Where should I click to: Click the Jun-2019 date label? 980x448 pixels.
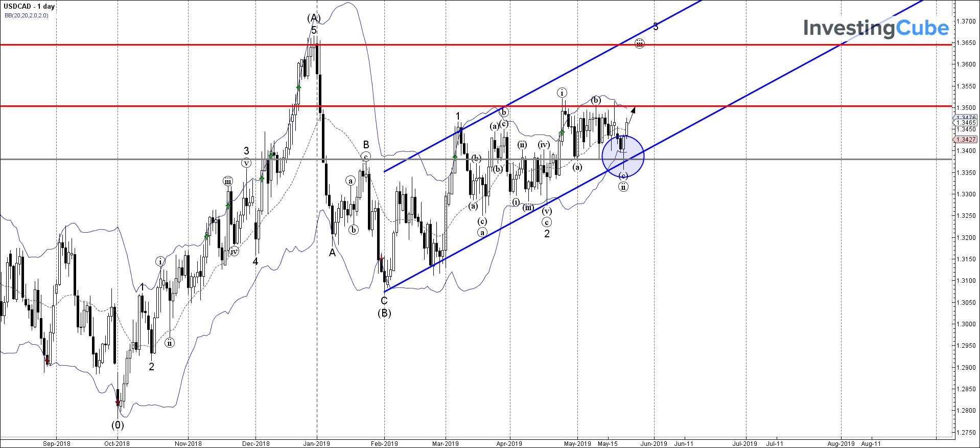[654, 443]
